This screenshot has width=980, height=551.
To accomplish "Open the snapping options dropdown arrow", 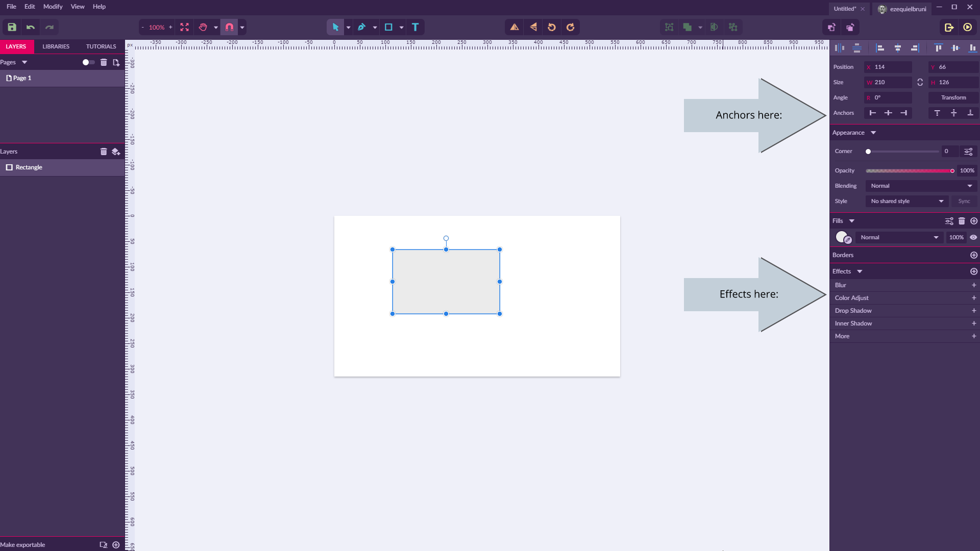I will click(x=242, y=28).
